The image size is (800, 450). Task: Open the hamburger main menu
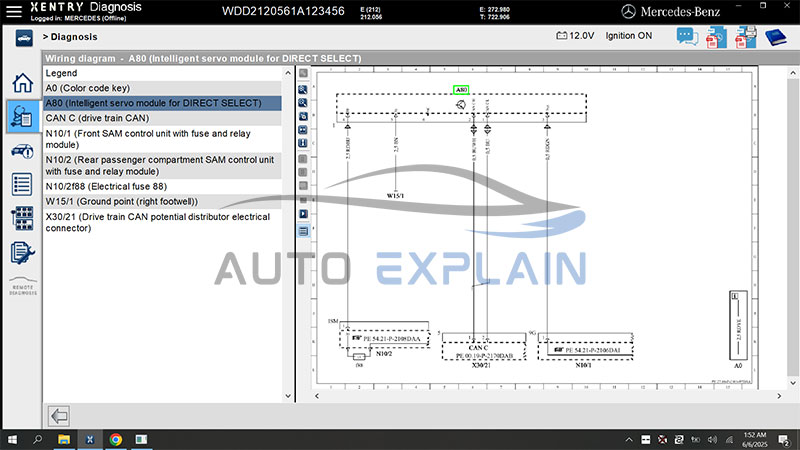(x=14, y=11)
